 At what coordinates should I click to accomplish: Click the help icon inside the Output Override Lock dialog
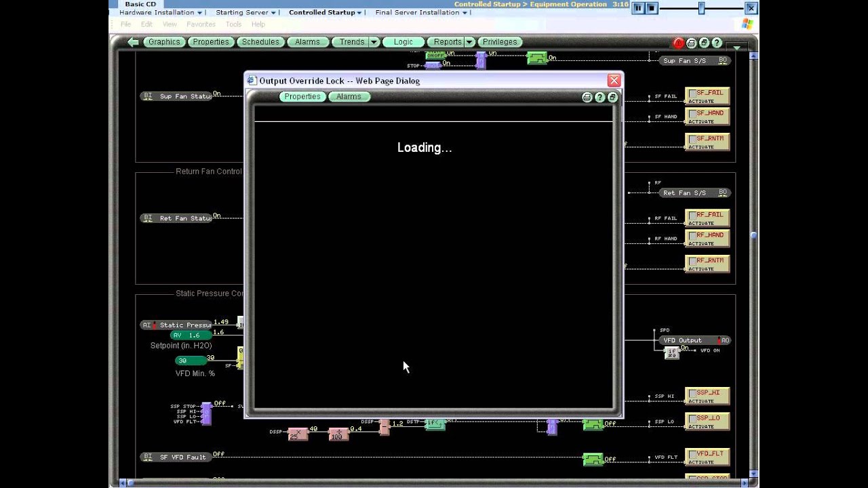pyautogui.click(x=599, y=98)
